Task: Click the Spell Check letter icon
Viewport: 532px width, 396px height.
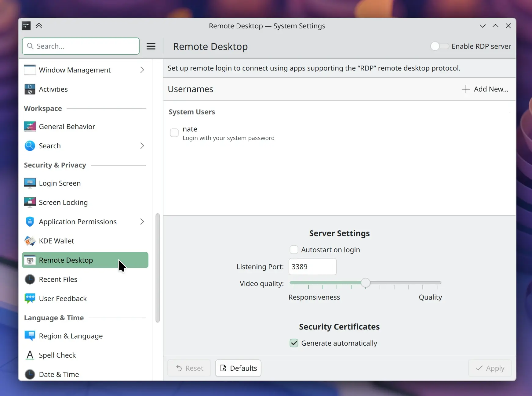Action: [30, 355]
